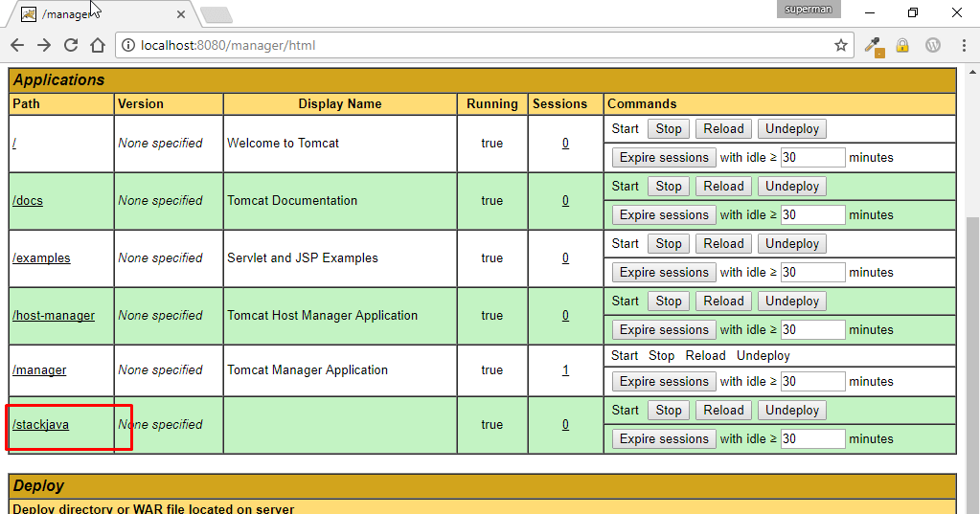Stop the /host-manager application

pyautogui.click(x=668, y=302)
